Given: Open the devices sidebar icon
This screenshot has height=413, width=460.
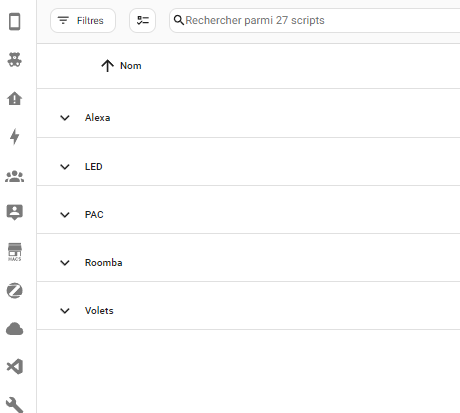Looking at the screenshot, I should click(x=15, y=22).
